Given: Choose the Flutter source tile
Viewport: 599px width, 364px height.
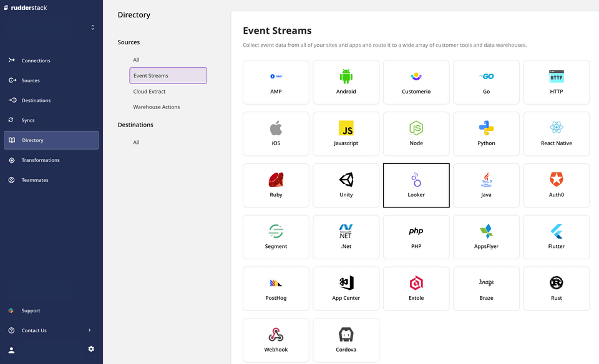Looking at the screenshot, I should [x=556, y=237].
